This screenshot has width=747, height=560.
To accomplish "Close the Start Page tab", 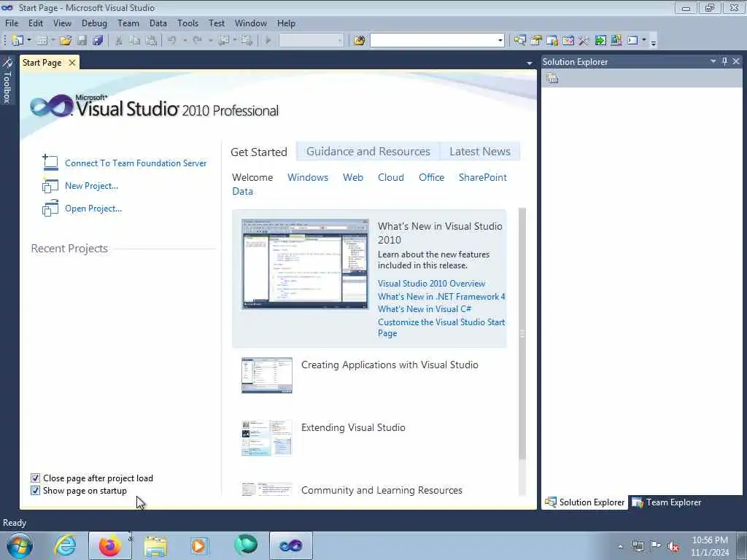I will pos(72,63).
